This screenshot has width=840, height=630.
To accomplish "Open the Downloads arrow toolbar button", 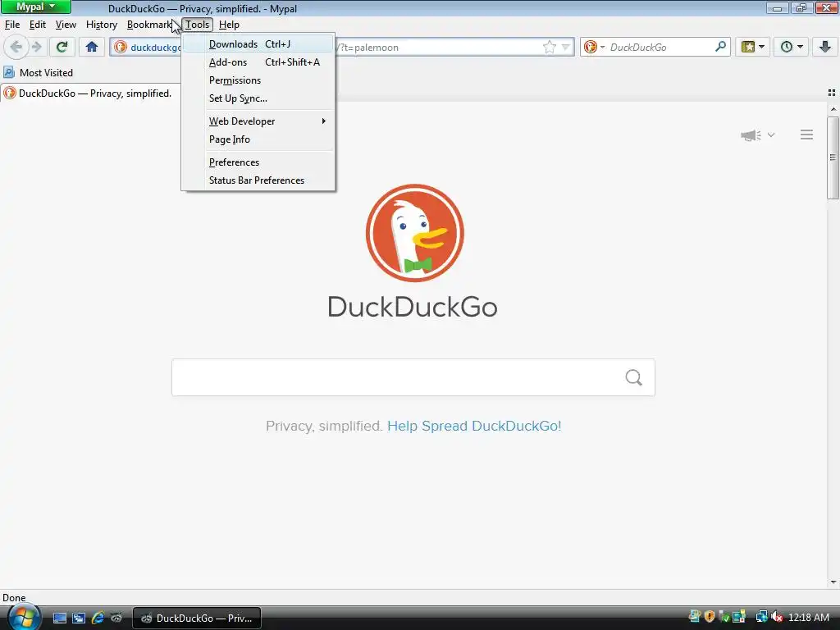I will (x=825, y=47).
